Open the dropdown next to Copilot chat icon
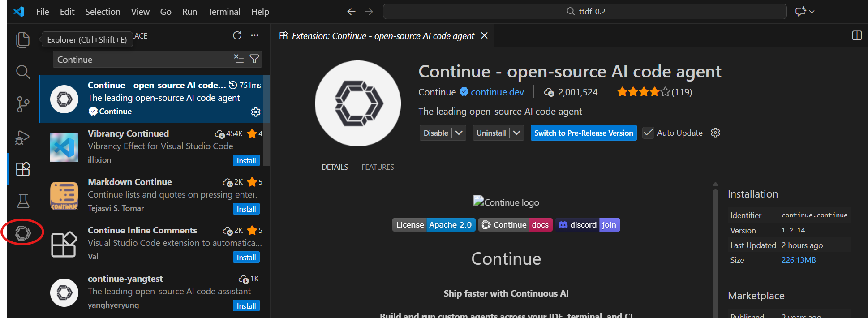Image resolution: width=868 pixels, height=318 pixels. [812, 12]
